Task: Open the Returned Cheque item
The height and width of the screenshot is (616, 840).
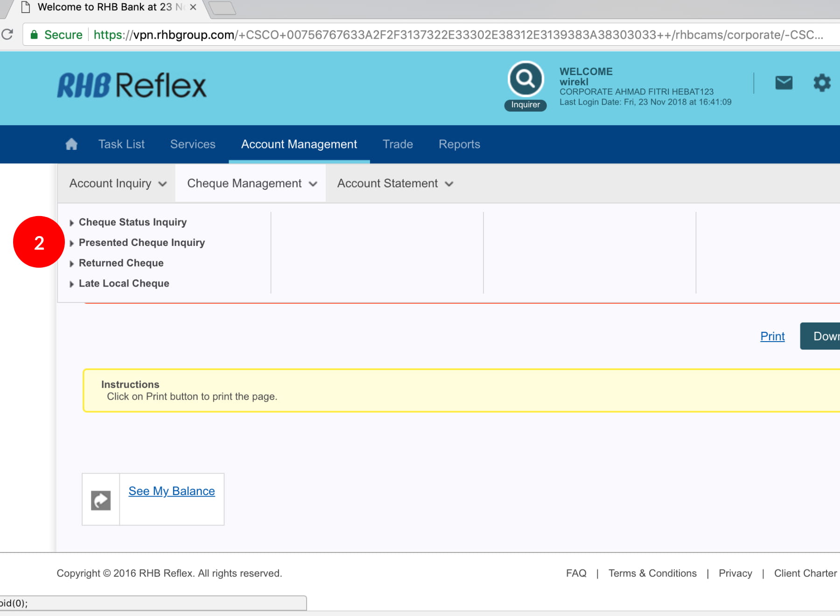Action: click(x=121, y=263)
